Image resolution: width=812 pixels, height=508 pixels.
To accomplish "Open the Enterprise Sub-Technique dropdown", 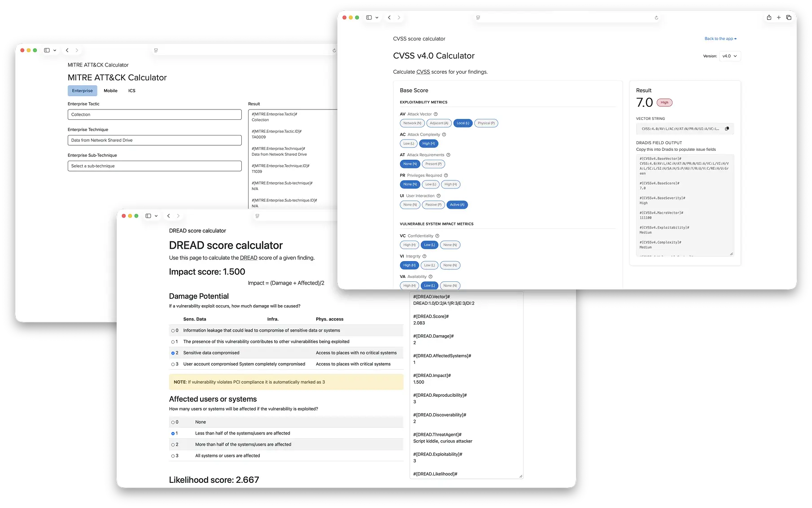I will pyautogui.click(x=155, y=166).
